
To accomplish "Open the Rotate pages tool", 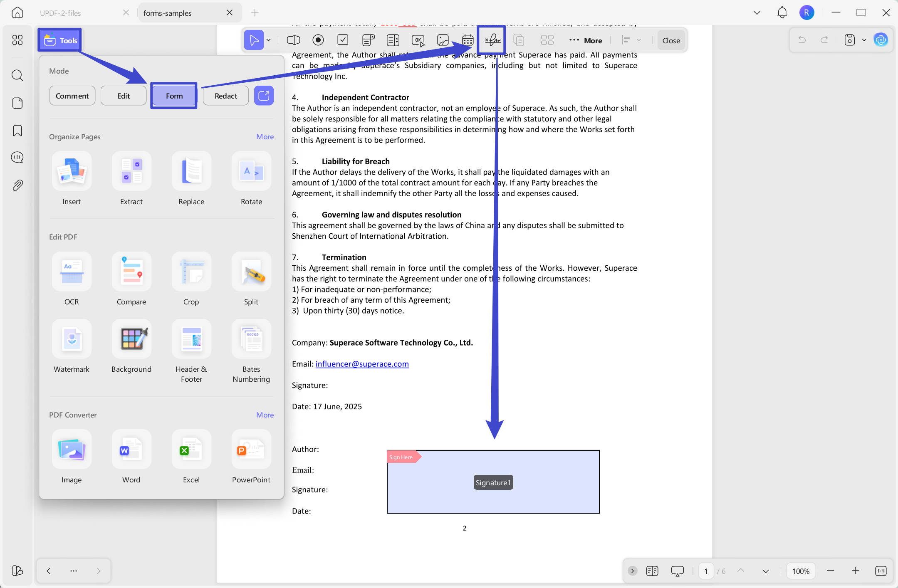I will point(251,179).
